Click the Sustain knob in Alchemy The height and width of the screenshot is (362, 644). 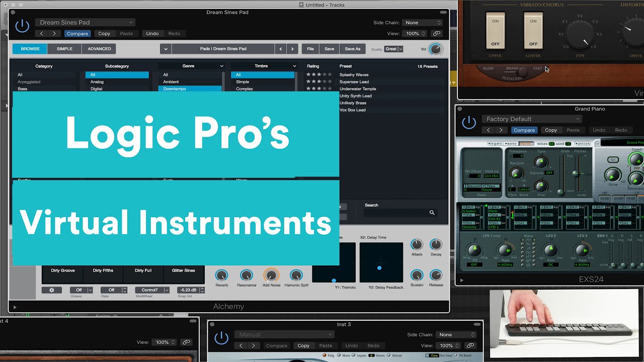(x=417, y=275)
